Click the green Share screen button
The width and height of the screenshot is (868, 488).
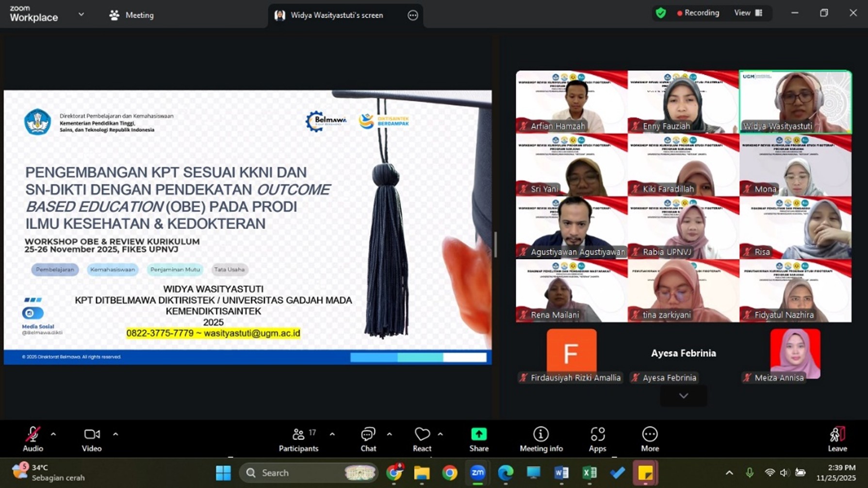tap(478, 439)
